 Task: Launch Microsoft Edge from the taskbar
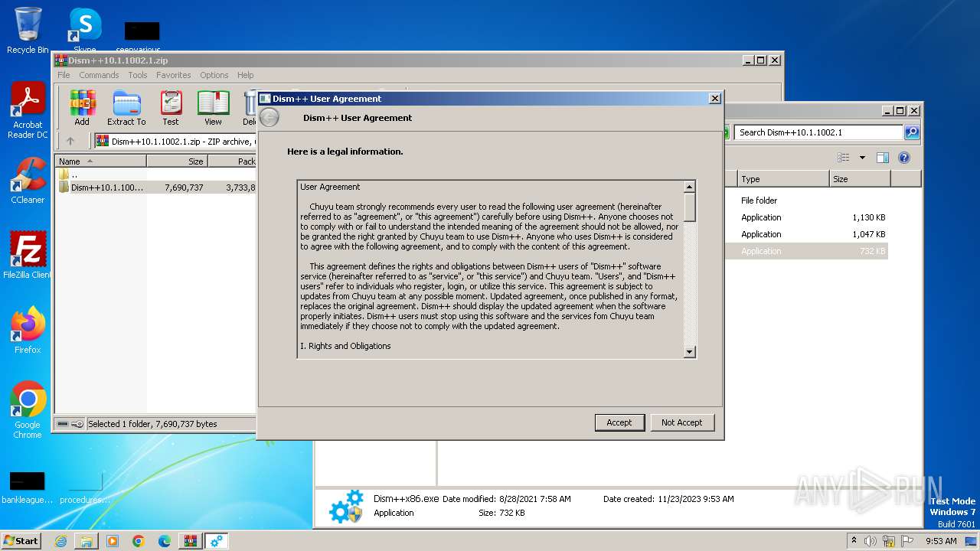(165, 541)
